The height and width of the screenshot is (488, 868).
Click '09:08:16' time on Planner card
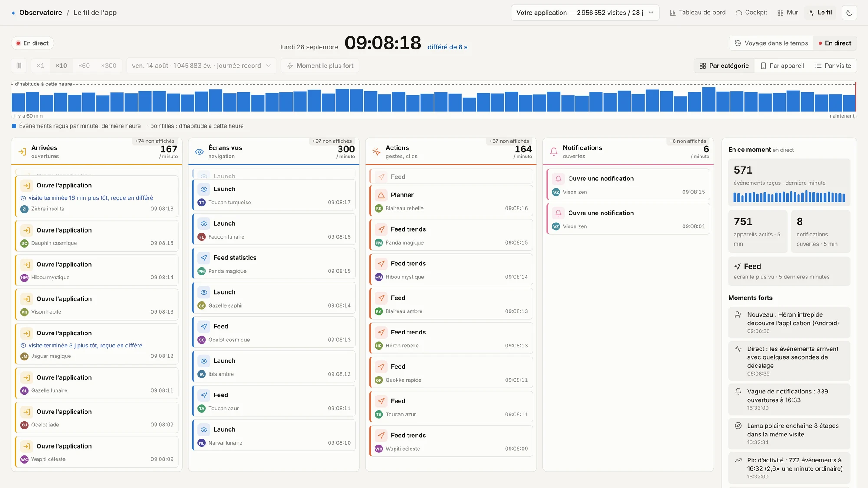coord(516,209)
